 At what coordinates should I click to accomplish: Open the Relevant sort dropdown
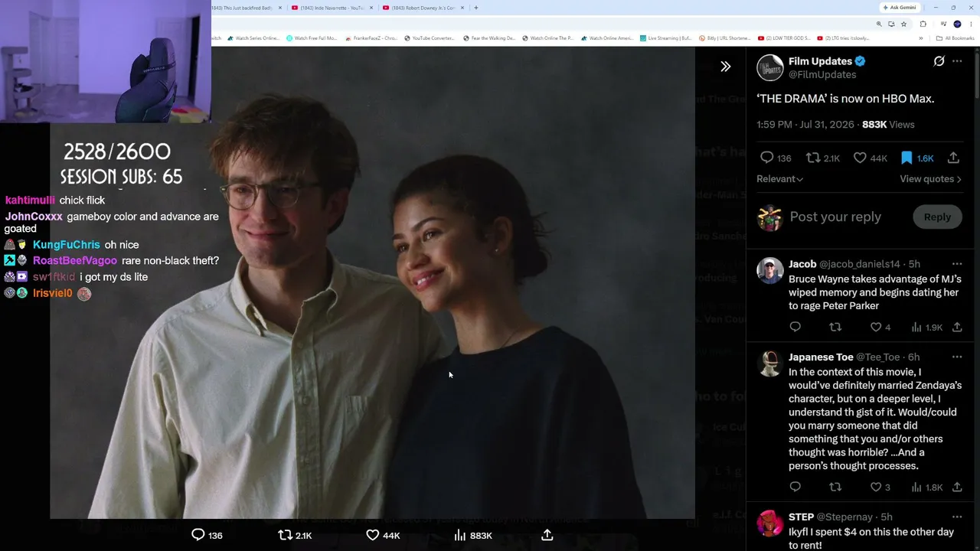point(779,179)
